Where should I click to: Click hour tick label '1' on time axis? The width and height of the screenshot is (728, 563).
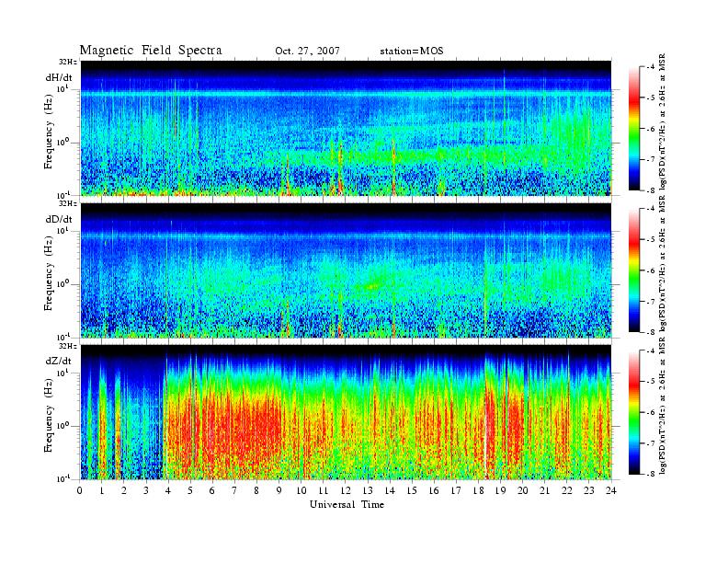point(102,490)
